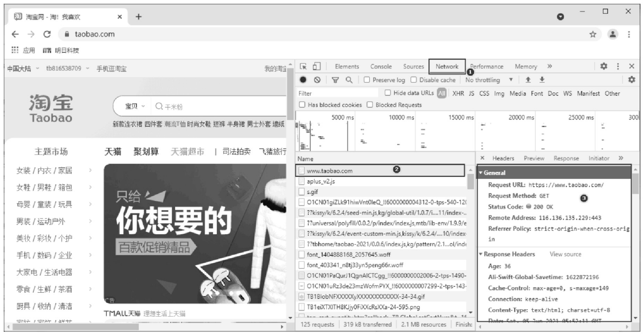Open the 中国大陆 region dropdown
The height and width of the screenshot is (335, 644).
(x=23, y=69)
